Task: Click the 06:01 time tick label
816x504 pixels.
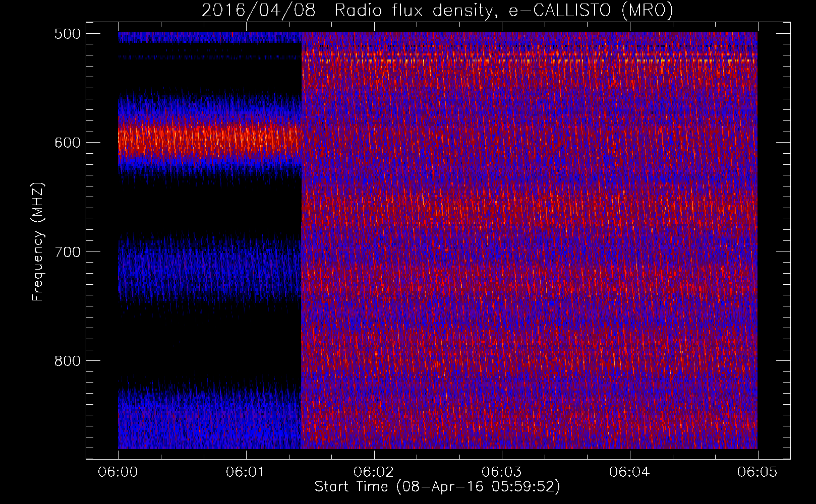Action: (x=246, y=472)
